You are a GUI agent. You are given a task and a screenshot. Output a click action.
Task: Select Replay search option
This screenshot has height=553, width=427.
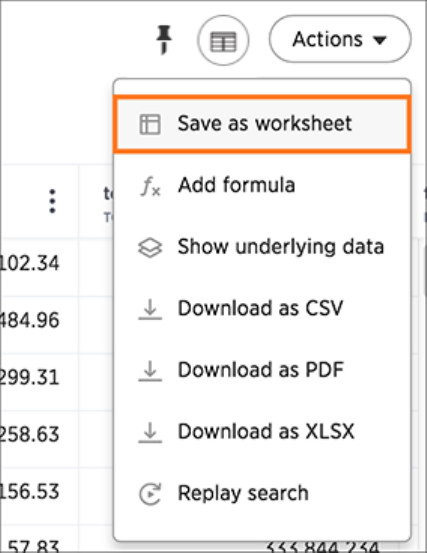pyautogui.click(x=262, y=493)
